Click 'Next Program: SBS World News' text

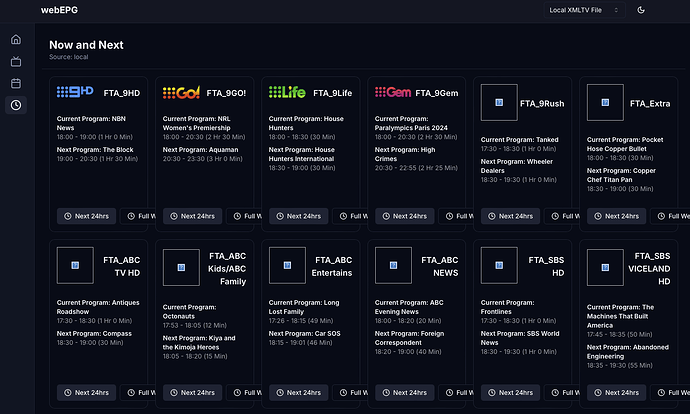[x=520, y=338]
